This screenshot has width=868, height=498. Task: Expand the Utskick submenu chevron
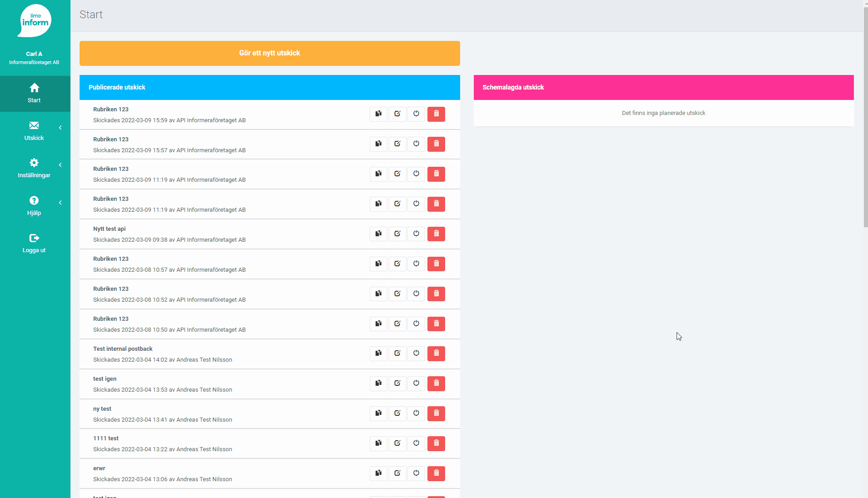60,128
